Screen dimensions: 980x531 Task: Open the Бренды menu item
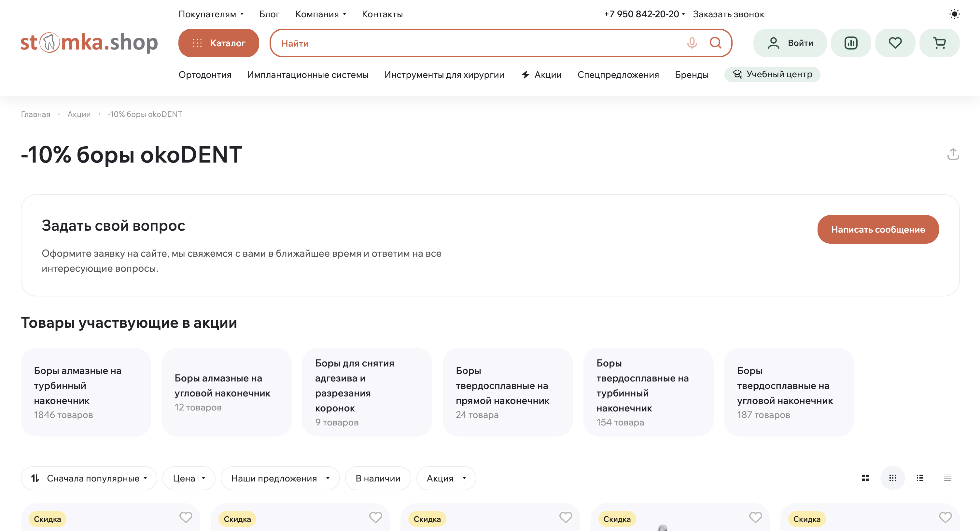click(691, 75)
